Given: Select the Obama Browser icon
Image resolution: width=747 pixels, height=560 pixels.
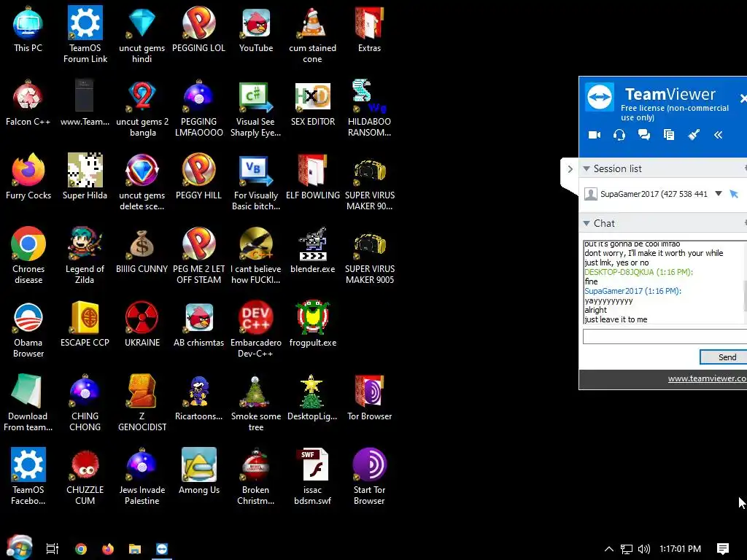Looking at the screenshot, I should pyautogui.click(x=28, y=330).
